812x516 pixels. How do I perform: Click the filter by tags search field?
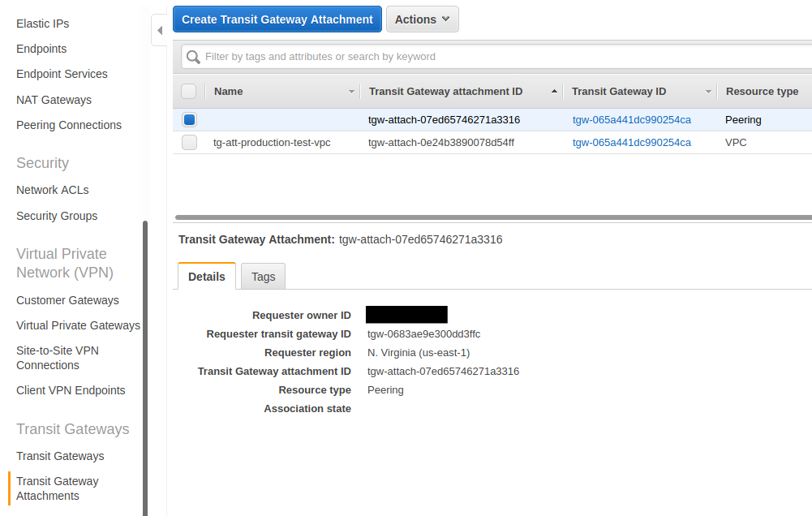(x=497, y=57)
